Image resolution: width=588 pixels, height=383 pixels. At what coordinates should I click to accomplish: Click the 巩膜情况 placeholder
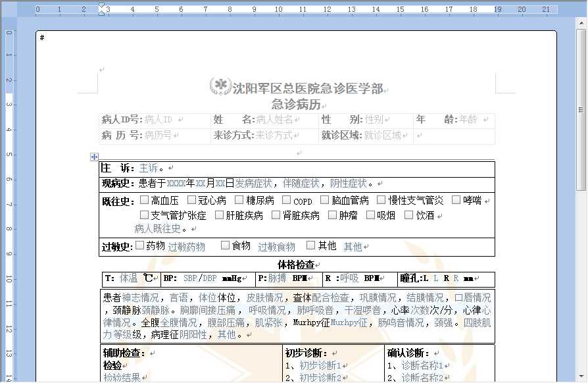coord(378,298)
